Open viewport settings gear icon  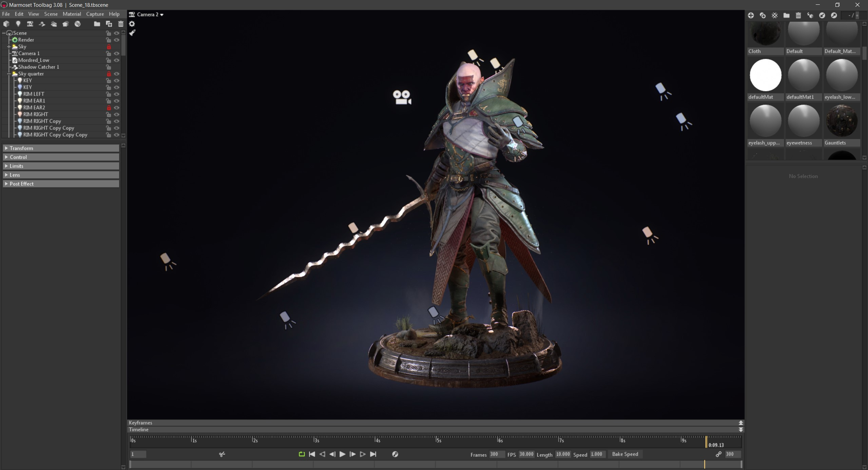132,24
